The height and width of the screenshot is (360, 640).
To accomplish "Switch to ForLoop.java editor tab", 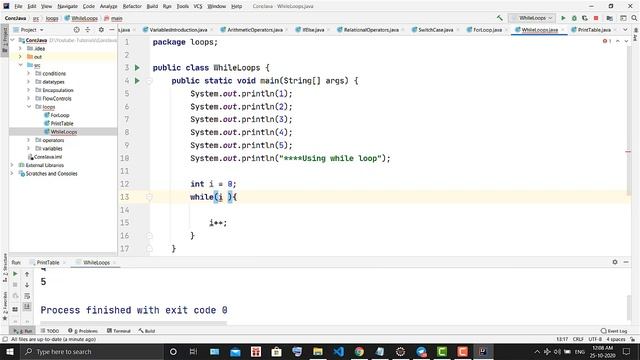I will click(487, 30).
